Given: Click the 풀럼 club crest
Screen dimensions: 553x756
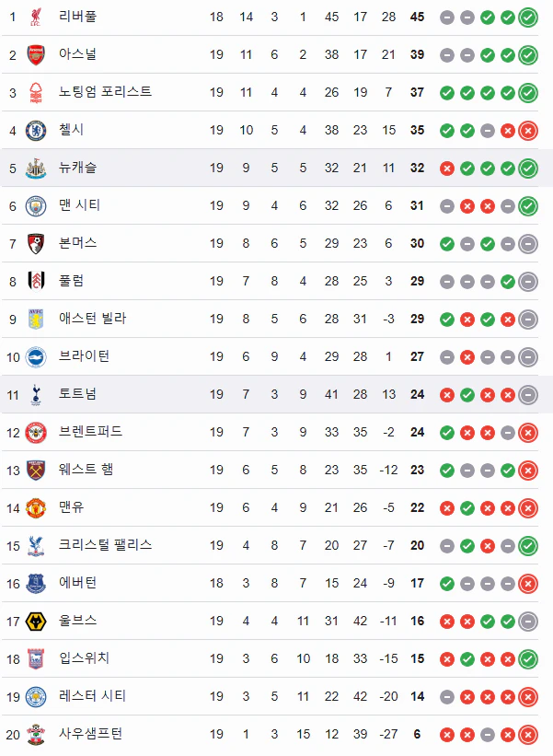Looking at the screenshot, I should click(36, 282).
